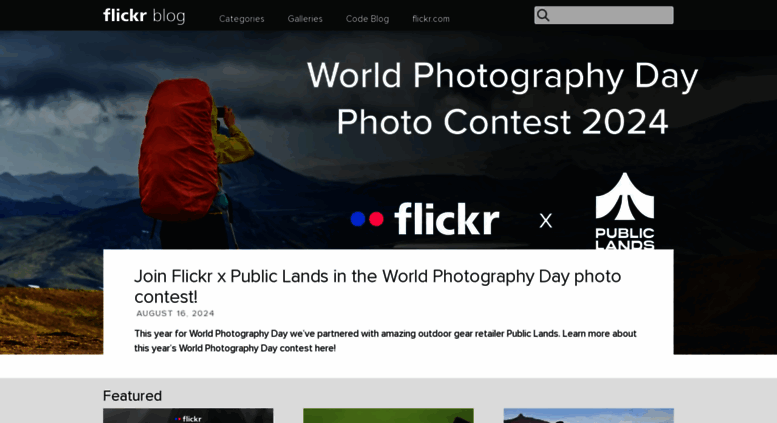Click the World Photography Day Photo Contest heading
Viewport: 777px width, 423px height.
(502, 99)
